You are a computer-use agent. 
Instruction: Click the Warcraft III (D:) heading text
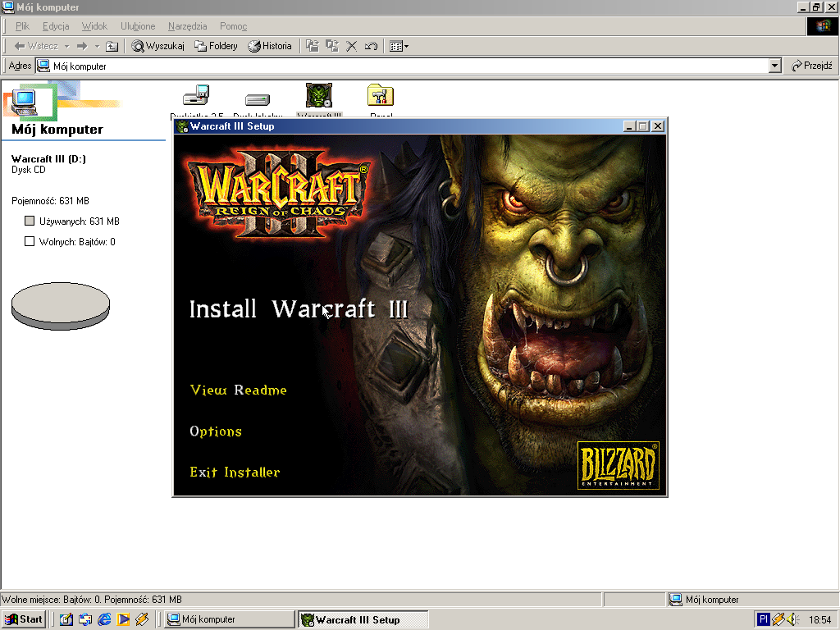tap(48, 158)
